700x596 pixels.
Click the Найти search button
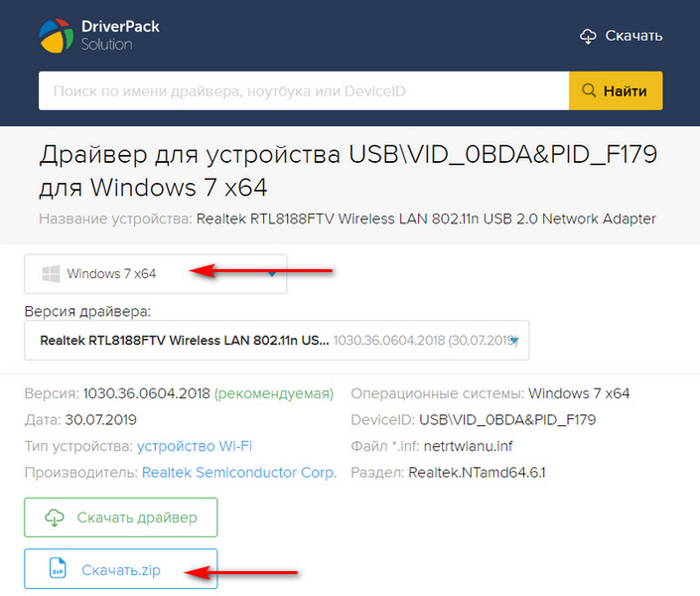tap(616, 90)
